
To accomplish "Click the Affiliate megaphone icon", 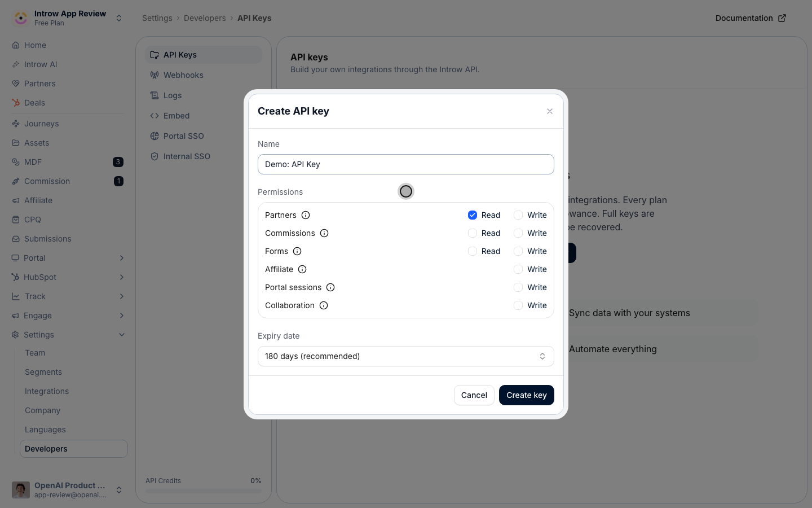I will pyautogui.click(x=16, y=200).
